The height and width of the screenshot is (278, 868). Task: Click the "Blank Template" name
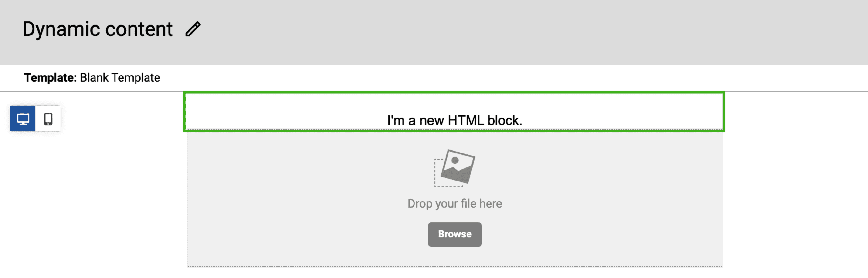(x=120, y=78)
